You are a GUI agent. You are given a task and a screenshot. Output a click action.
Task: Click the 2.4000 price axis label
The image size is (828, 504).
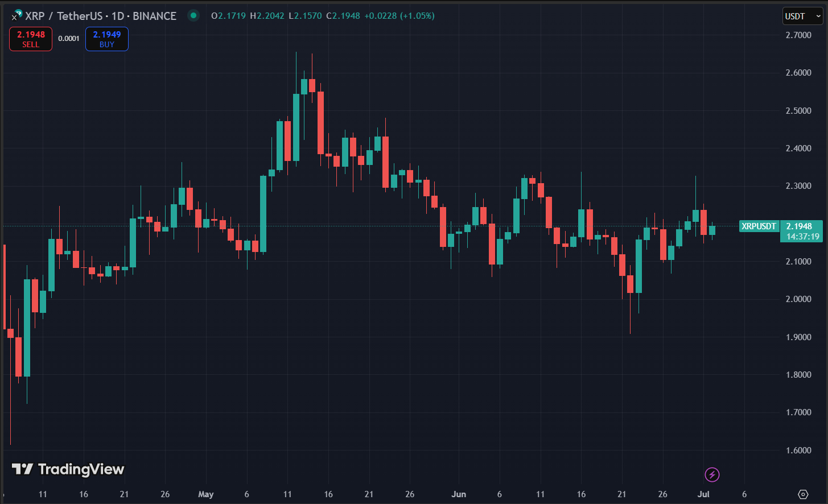[798, 148]
